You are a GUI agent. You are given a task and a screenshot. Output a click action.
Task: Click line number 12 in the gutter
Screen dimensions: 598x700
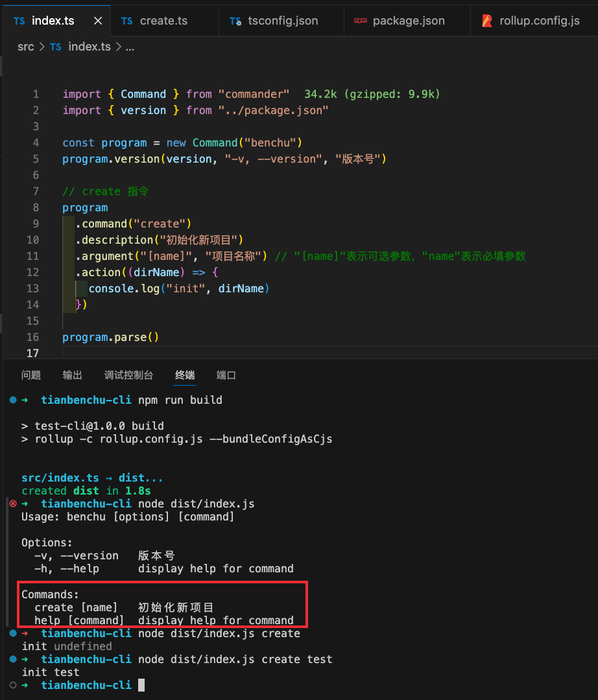point(32,272)
